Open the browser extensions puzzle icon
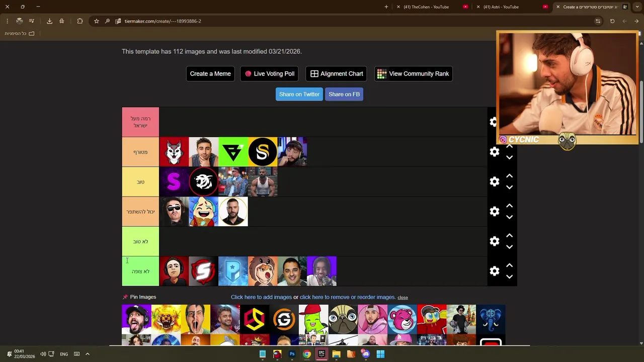The height and width of the screenshot is (362, 644). [x=80, y=21]
